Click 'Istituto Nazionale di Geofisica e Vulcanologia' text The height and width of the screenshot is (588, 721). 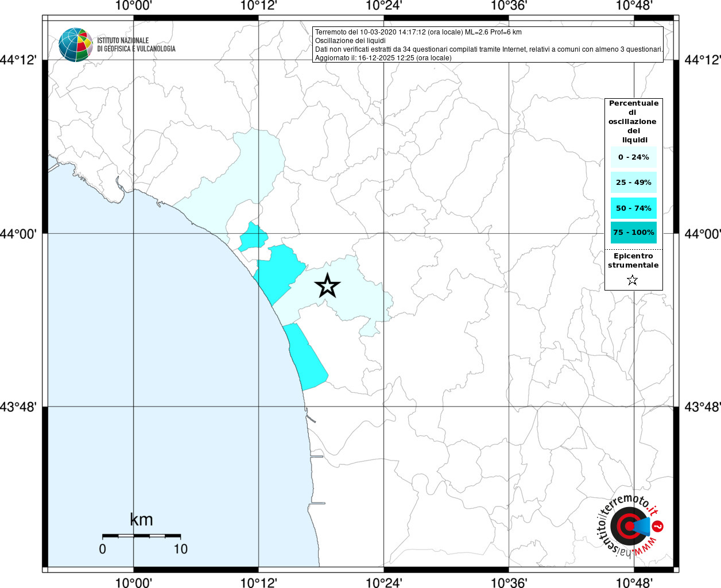(136, 45)
